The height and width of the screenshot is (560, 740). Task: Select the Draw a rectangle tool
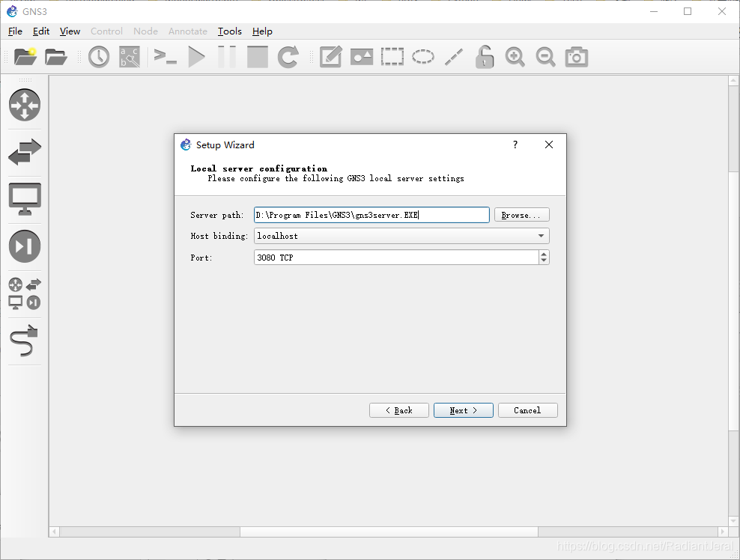pyautogui.click(x=392, y=57)
